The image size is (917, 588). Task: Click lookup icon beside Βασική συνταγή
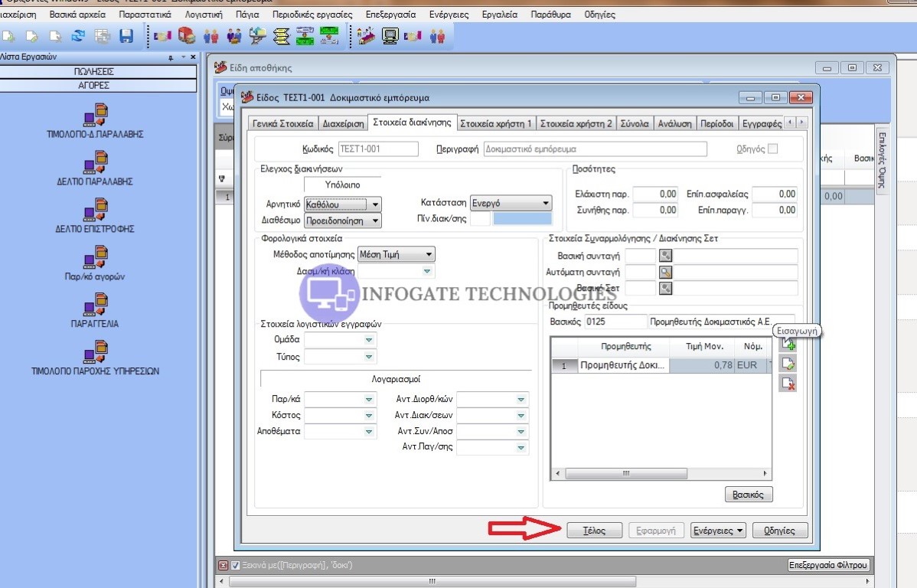tap(666, 256)
